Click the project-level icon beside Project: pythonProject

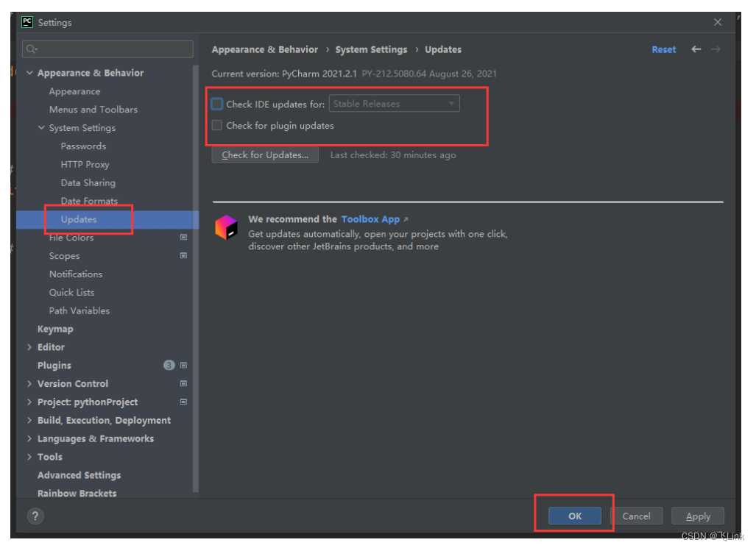click(184, 402)
